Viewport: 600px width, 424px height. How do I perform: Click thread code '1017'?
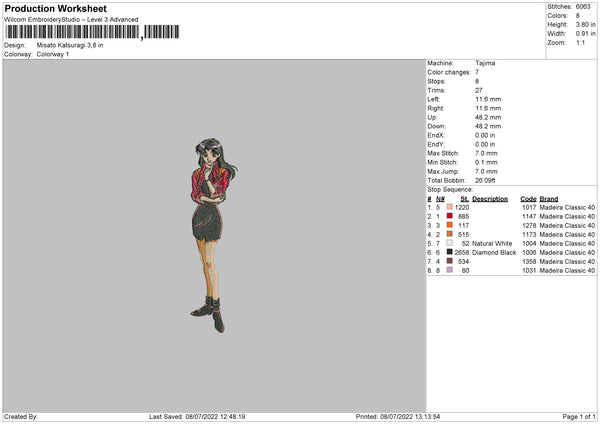coord(529,207)
